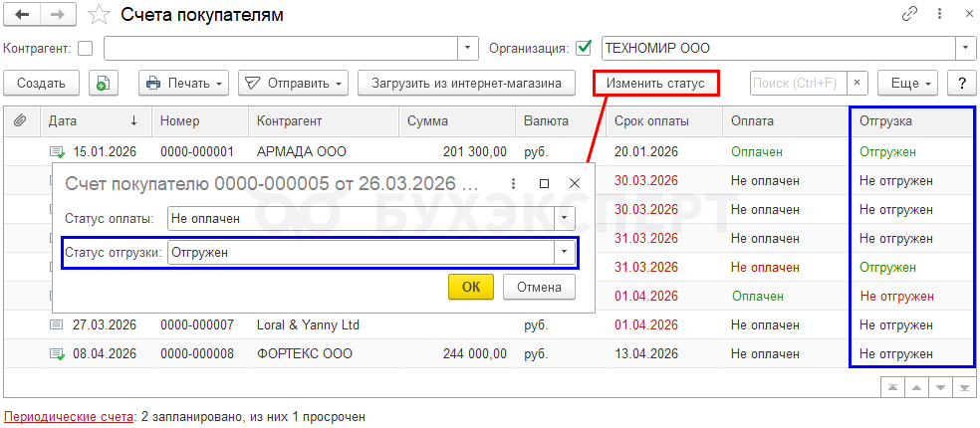This screenshot has width=980, height=428.
Task: Sort by the Отгрузка column header
Action: tap(911, 121)
